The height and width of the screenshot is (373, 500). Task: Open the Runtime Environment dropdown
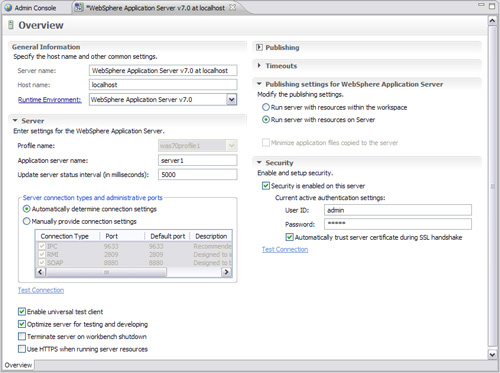[232, 99]
